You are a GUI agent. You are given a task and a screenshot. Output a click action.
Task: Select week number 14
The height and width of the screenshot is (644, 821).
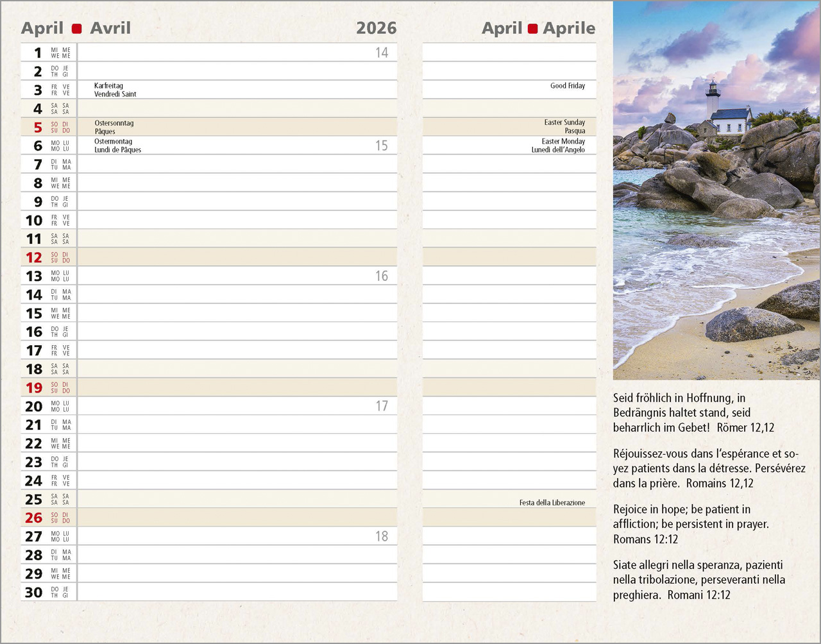tap(382, 53)
